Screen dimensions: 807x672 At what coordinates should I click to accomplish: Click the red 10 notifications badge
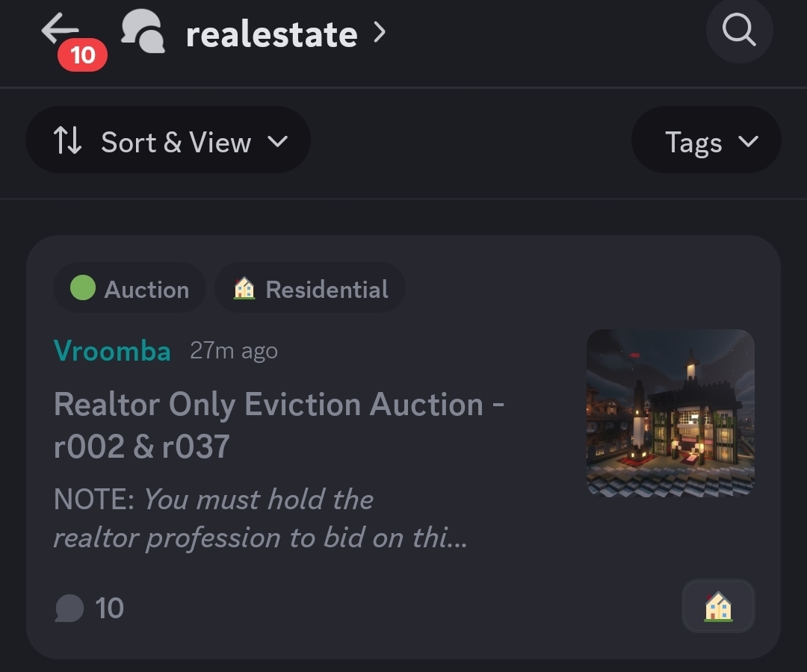point(82,55)
